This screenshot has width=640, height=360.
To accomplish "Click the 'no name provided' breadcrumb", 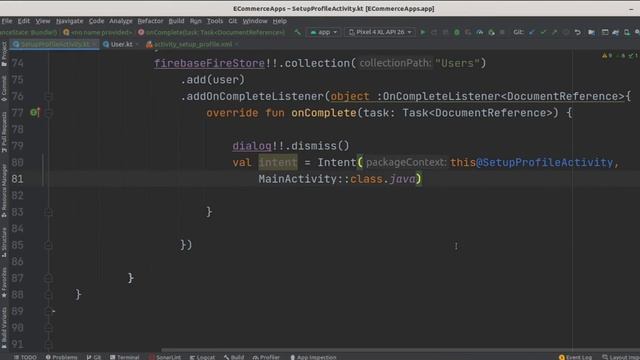I will (x=98, y=32).
